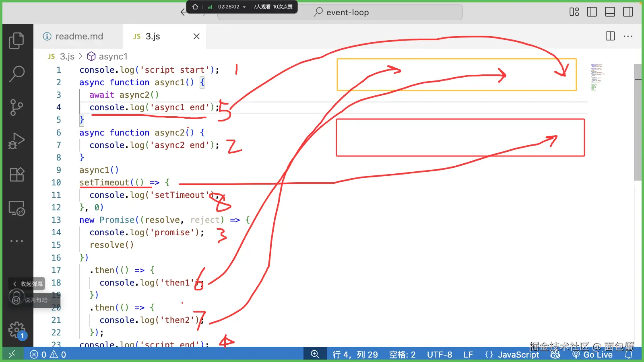Click the Customize Layout icon

(x=574, y=12)
